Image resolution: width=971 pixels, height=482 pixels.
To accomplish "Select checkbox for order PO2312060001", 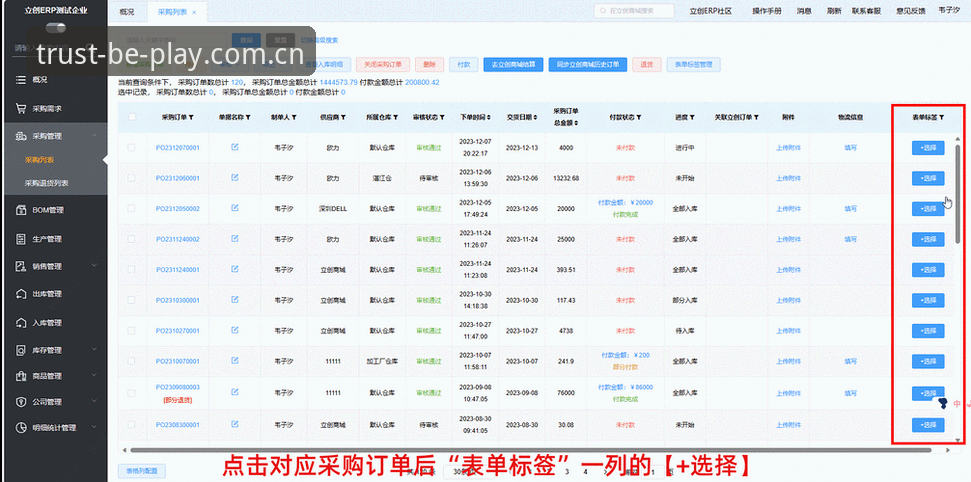I will pyautogui.click(x=131, y=178).
